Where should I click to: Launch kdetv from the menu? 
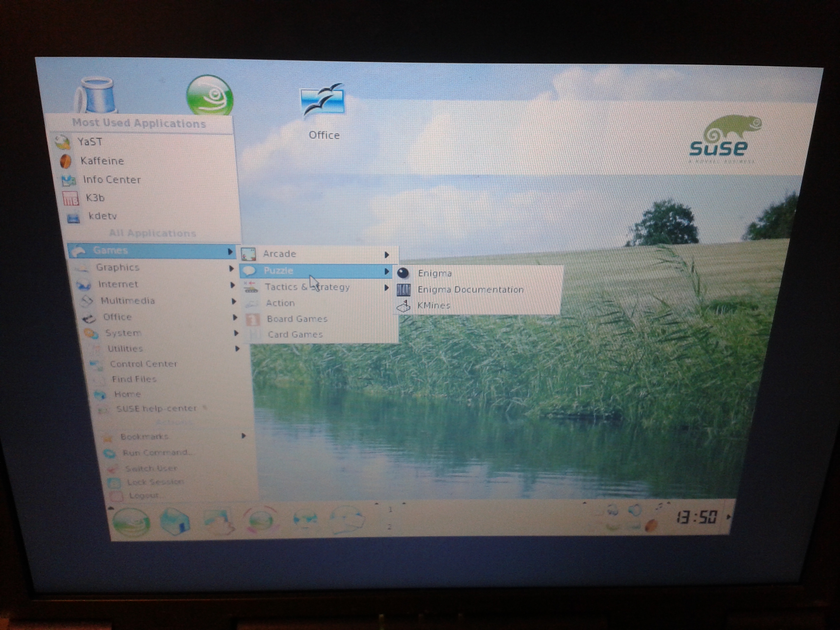(152, 216)
